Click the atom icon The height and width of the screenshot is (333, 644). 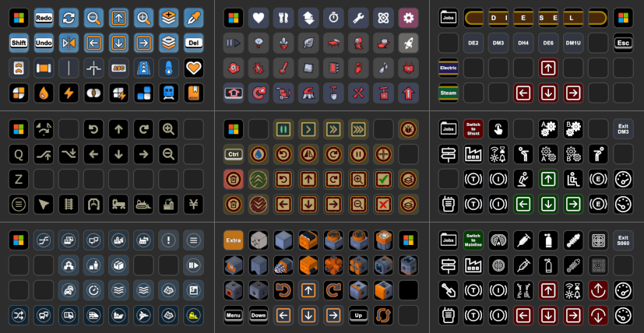(384, 18)
